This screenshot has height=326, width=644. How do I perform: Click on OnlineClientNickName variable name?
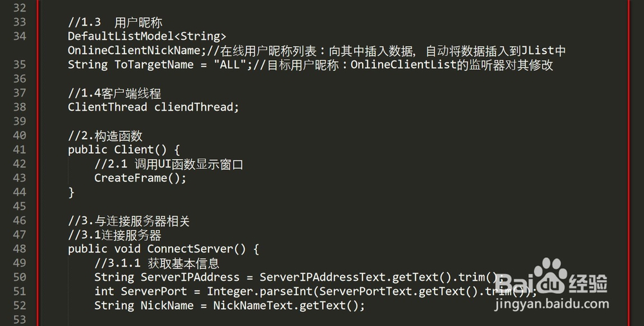click(x=134, y=50)
